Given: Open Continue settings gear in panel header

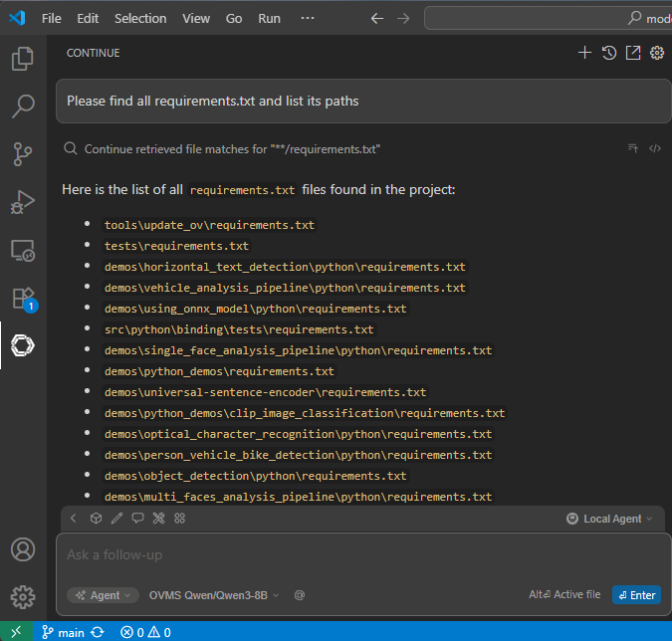Looking at the screenshot, I should (657, 53).
